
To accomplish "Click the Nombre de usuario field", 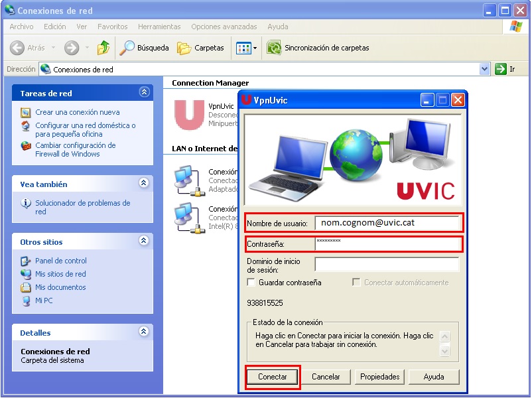I will (x=387, y=223).
